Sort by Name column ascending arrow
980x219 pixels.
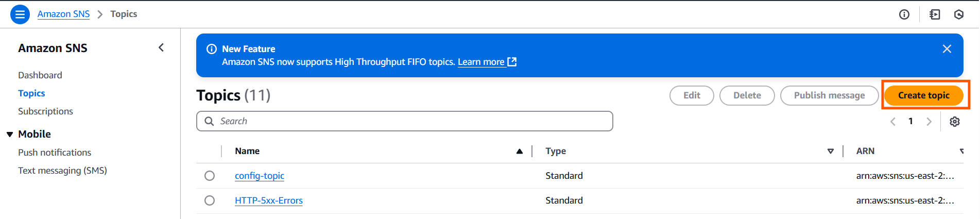click(520, 151)
